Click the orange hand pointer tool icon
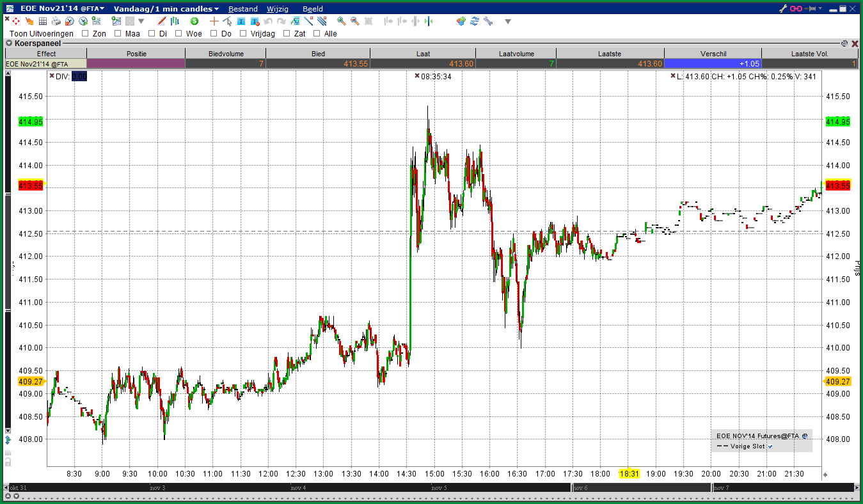 (x=29, y=21)
